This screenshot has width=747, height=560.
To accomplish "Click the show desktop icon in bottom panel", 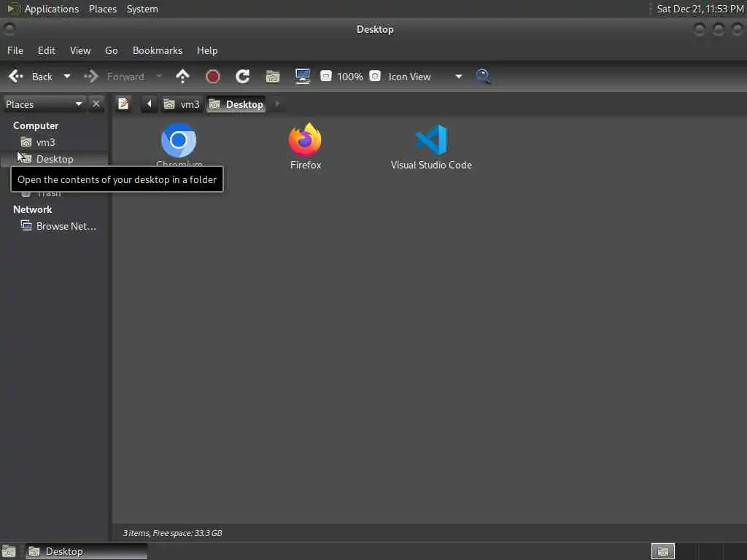I will (x=9, y=551).
